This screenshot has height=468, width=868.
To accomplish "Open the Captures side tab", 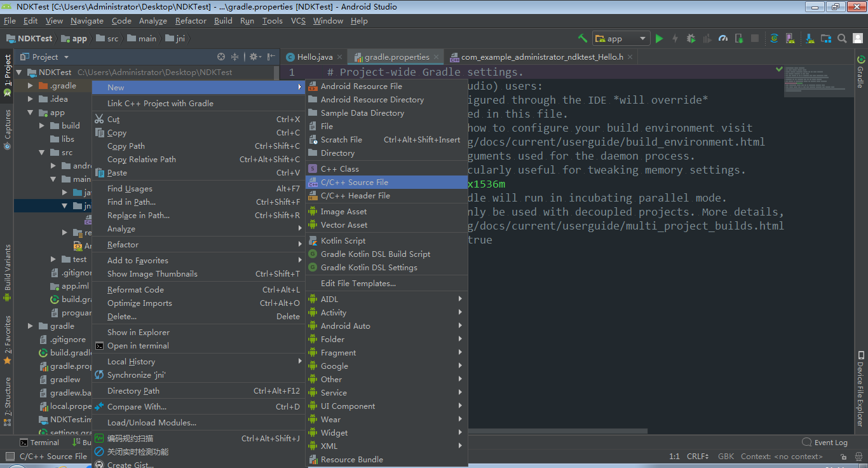I will 8,130.
